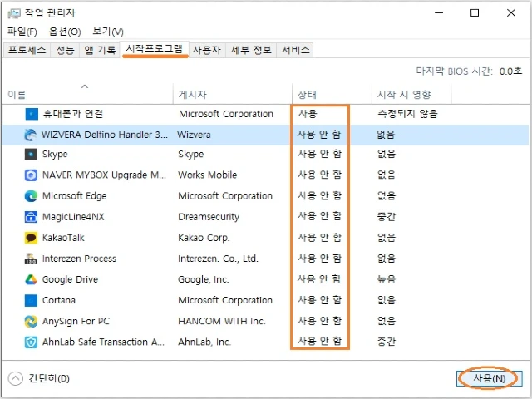Click the NAVER MYBOX Upgrade icon
This screenshot has width=532, height=399.
[x=31, y=175]
